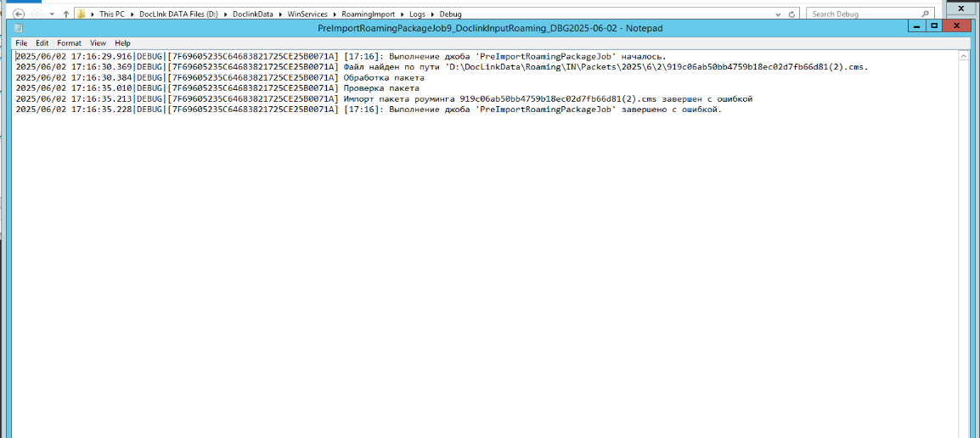This screenshot has height=438, width=980.
Task: Close the Notepad window
Action: pos(958,26)
